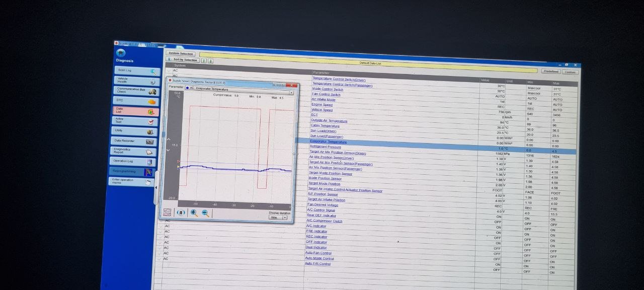The height and width of the screenshot is (290, 644).
Task: Click the up arrow beside Sort by Selection
Action: (204, 61)
